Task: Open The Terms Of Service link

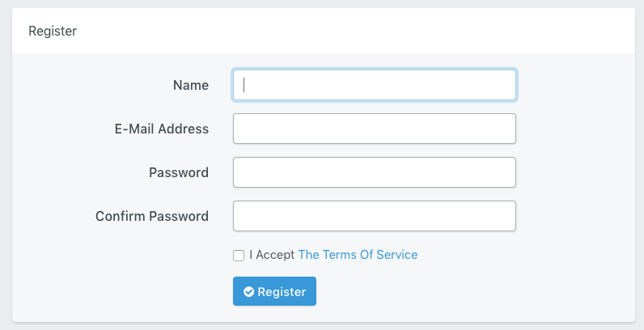Action: click(x=358, y=255)
